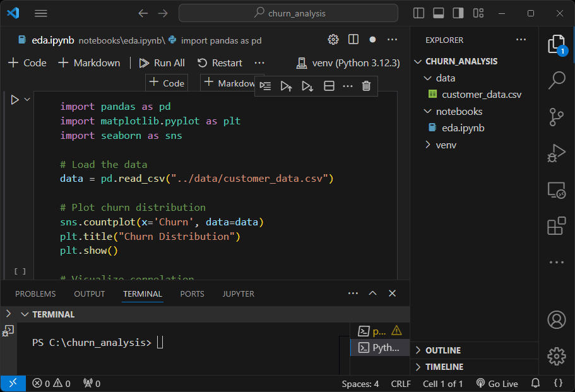Split the cell from cell toolbar

(x=329, y=86)
